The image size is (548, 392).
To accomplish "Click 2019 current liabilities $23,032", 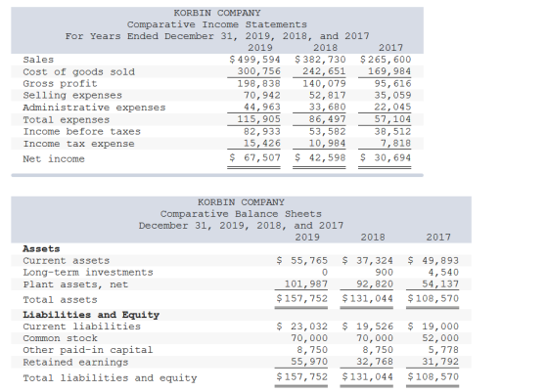I will pos(302,327).
